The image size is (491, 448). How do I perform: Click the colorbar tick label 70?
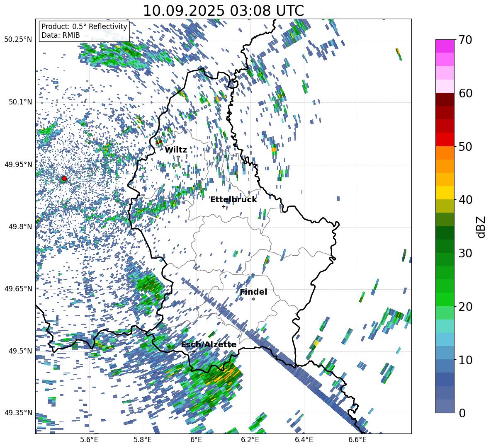click(x=465, y=40)
